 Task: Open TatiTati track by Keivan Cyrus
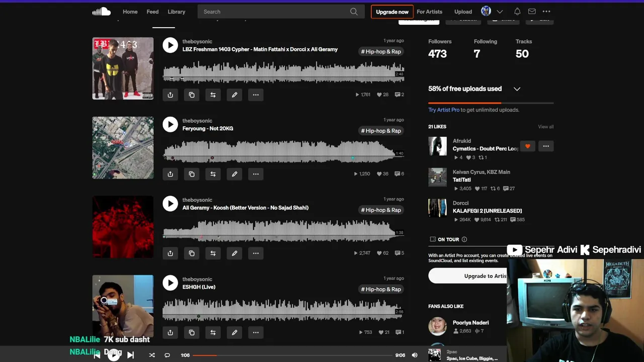(x=461, y=179)
